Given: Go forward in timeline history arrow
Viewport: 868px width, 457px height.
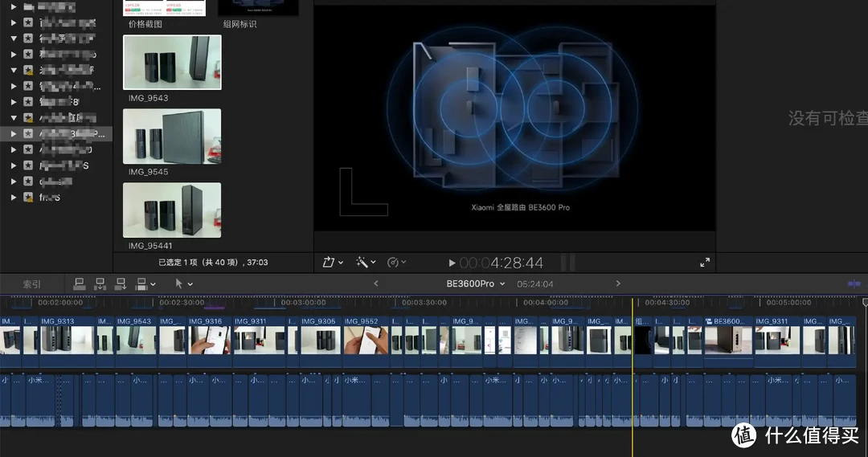Looking at the screenshot, I should pyautogui.click(x=618, y=284).
